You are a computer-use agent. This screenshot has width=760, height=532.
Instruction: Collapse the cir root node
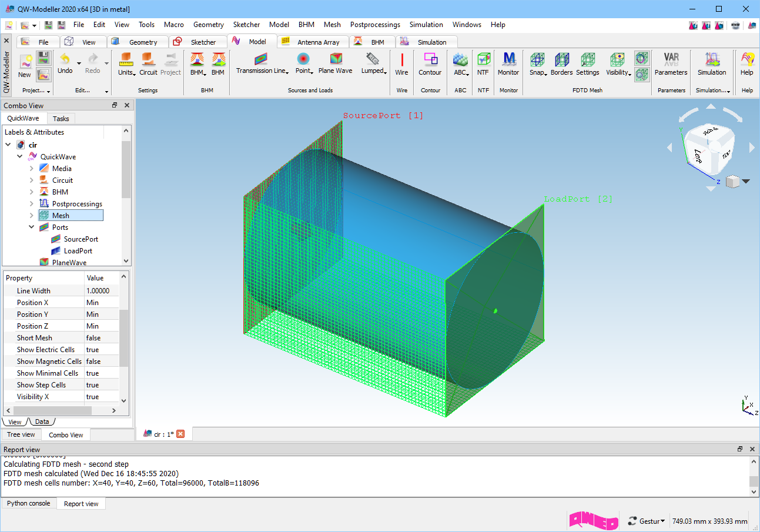(8, 145)
